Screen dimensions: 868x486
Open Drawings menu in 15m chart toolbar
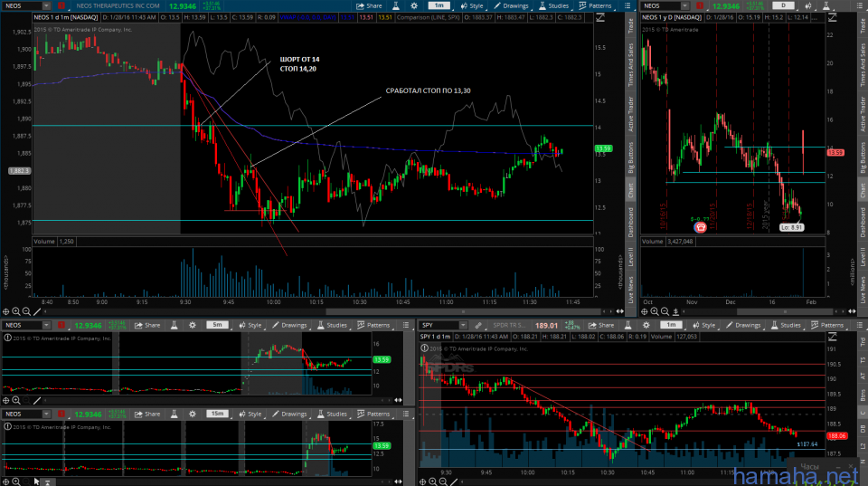click(289, 414)
